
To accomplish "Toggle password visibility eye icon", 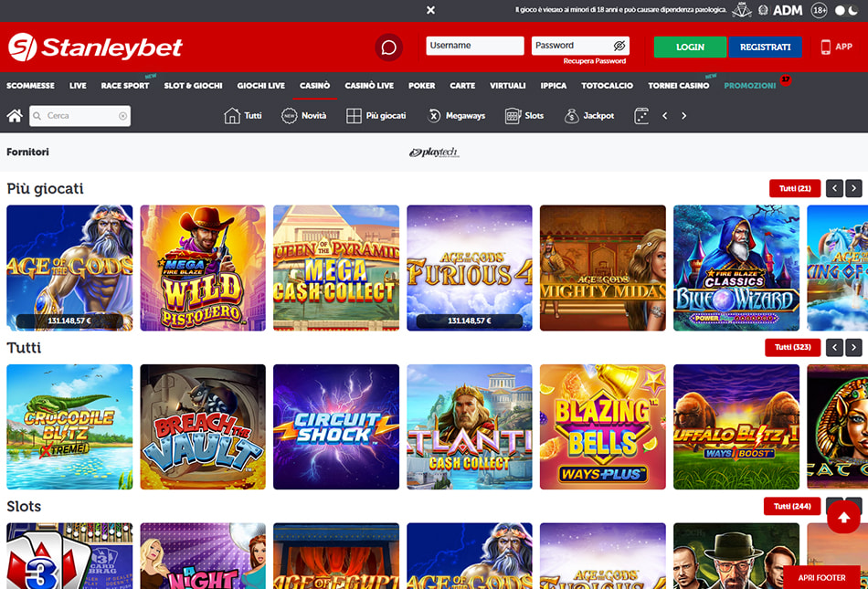I will pyautogui.click(x=619, y=46).
